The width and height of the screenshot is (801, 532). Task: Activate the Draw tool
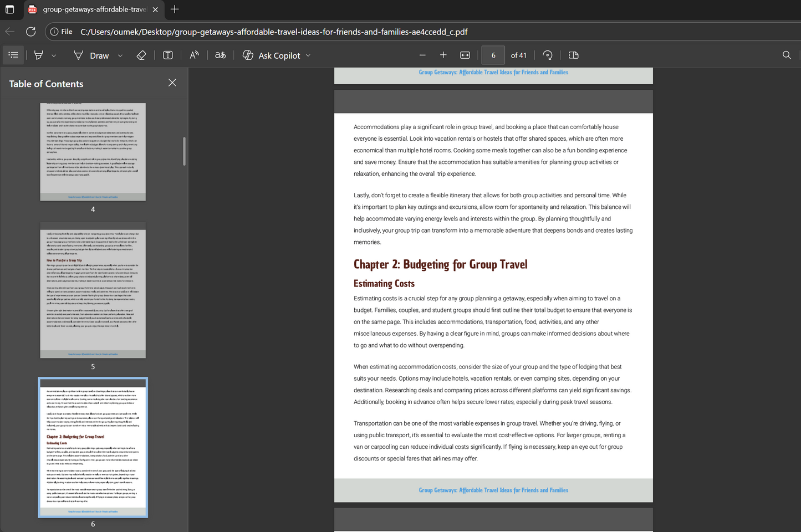click(x=91, y=55)
